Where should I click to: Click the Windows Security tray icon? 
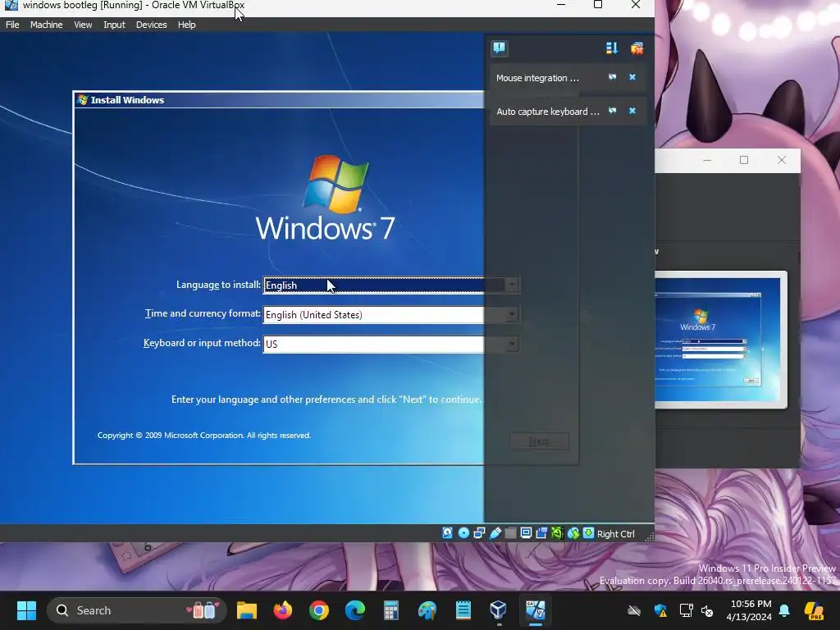[660, 610]
